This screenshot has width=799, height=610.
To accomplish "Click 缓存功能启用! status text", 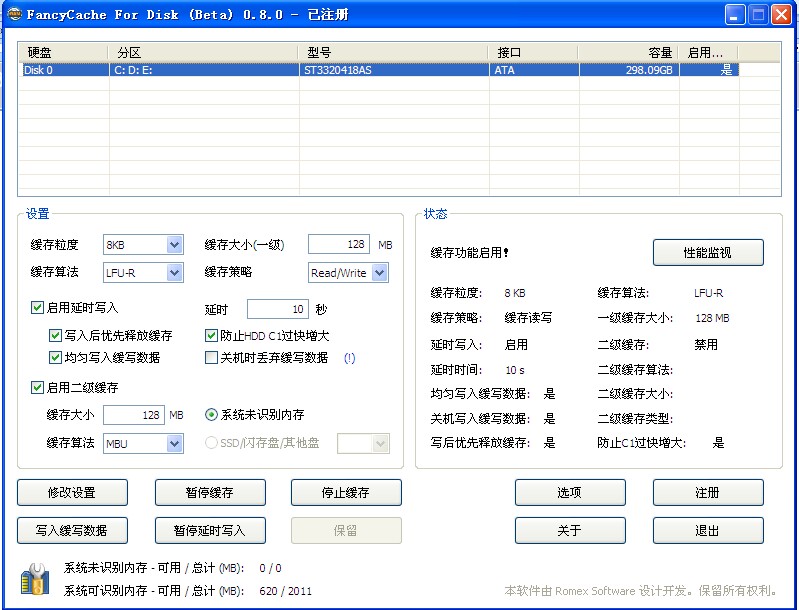I will click(x=469, y=253).
